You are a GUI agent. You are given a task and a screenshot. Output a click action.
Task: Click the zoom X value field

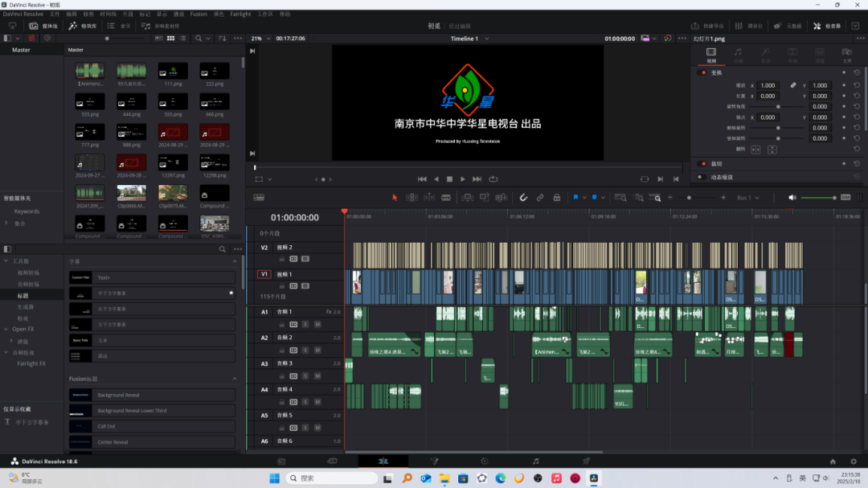[x=768, y=85]
